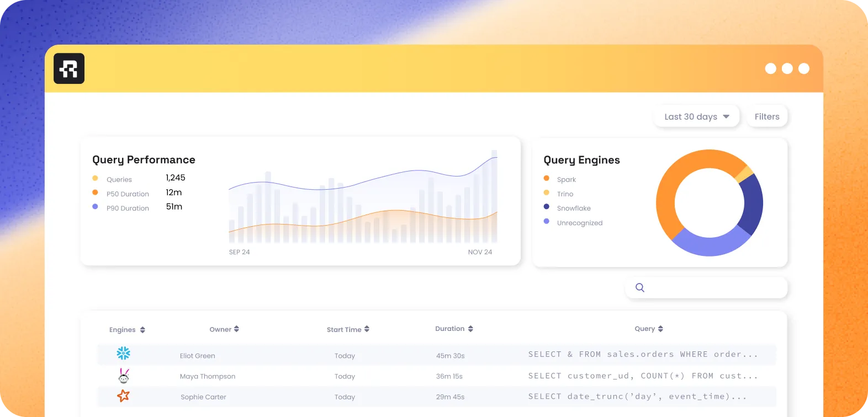The height and width of the screenshot is (417, 868).
Task: Click owner name Sophie Carter
Action: tap(204, 397)
